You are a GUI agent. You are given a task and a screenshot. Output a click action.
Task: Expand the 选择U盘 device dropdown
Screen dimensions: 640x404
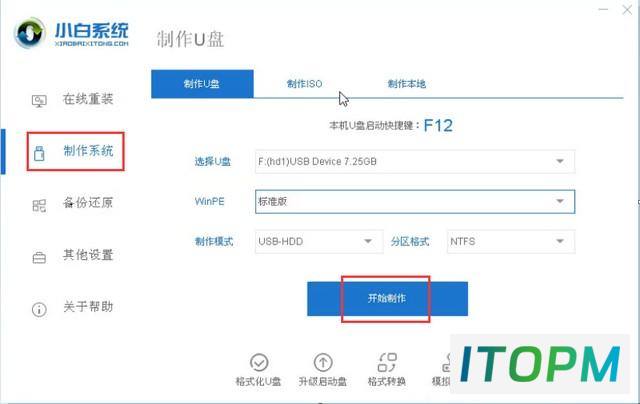click(415, 162)
